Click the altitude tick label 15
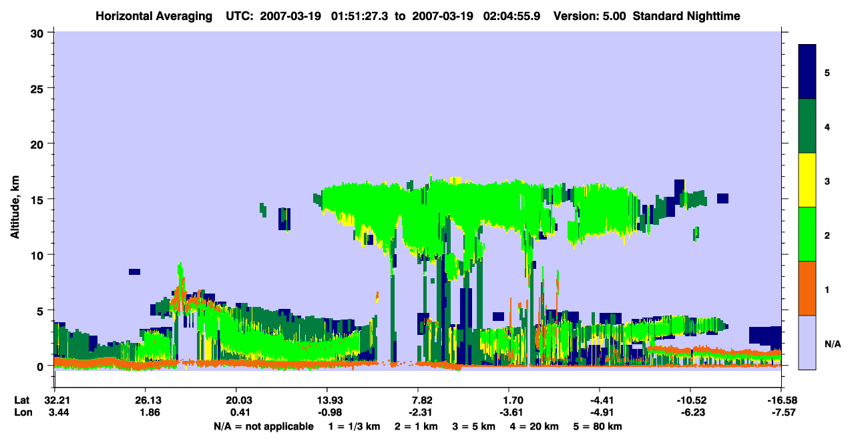This screenshot has height=445, width=868. 39,199
